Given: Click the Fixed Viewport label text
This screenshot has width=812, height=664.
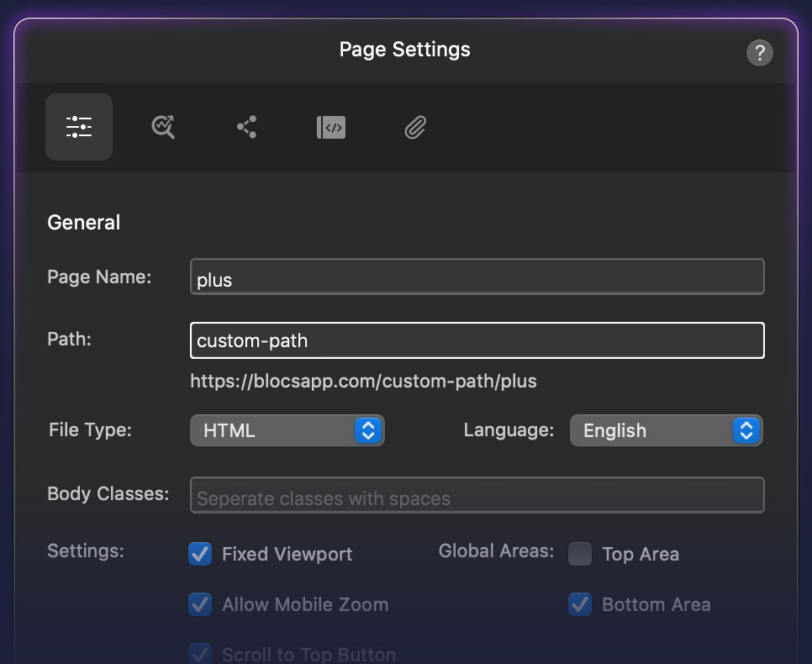Looking at the screenshot, I should click(287, 554).
